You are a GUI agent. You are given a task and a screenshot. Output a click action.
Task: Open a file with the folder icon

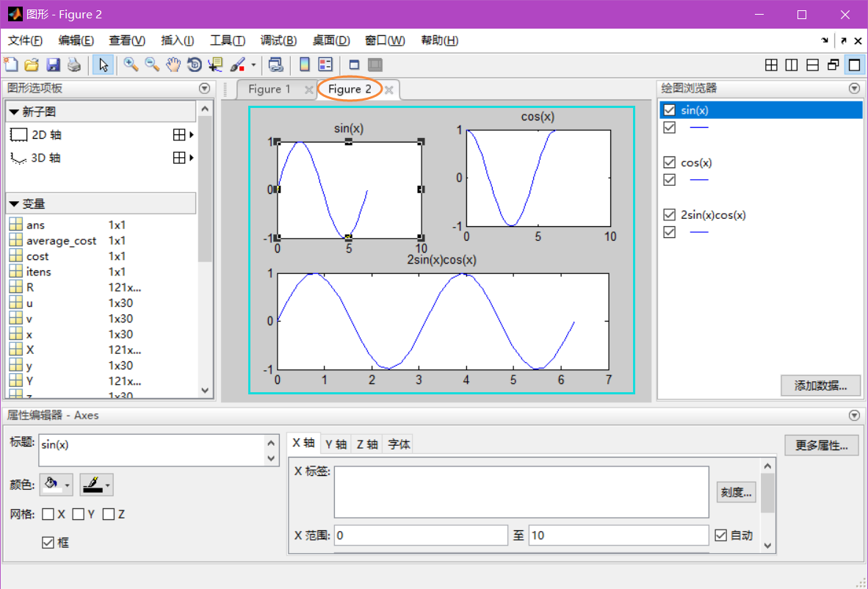tap(32, 65)
